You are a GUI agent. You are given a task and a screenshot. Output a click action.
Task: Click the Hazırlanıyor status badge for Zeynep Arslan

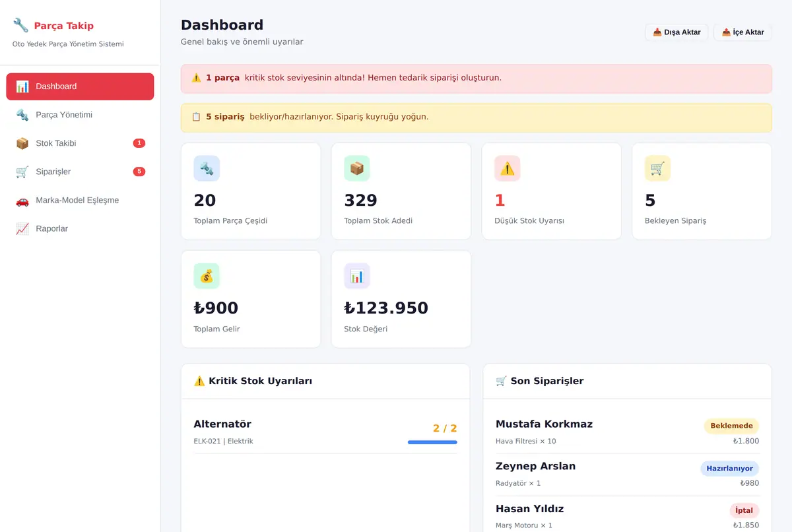[x=729, y=469]
